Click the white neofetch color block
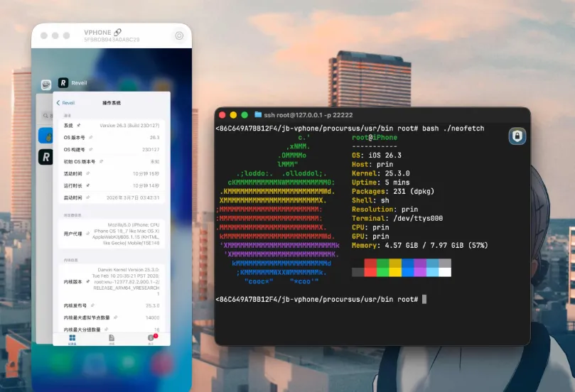575x392 pixels. [x=445, y=272]
